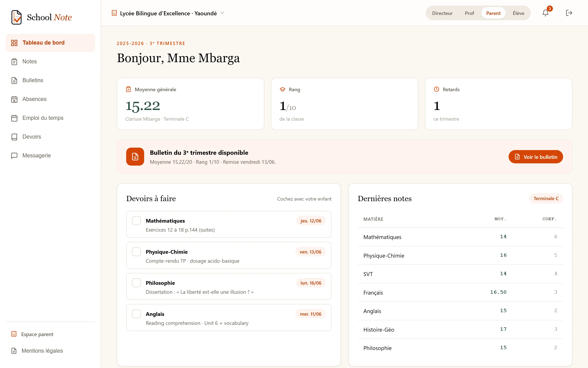This screenshot has height=368, width=588.
Task: Click the school building icon beside Lycée name
Action: point(114,13)
